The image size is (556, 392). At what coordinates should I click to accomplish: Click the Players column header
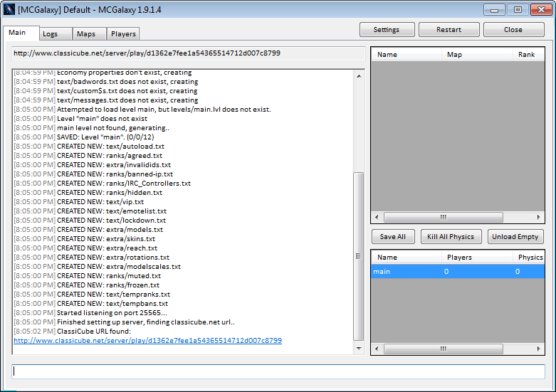477,258
